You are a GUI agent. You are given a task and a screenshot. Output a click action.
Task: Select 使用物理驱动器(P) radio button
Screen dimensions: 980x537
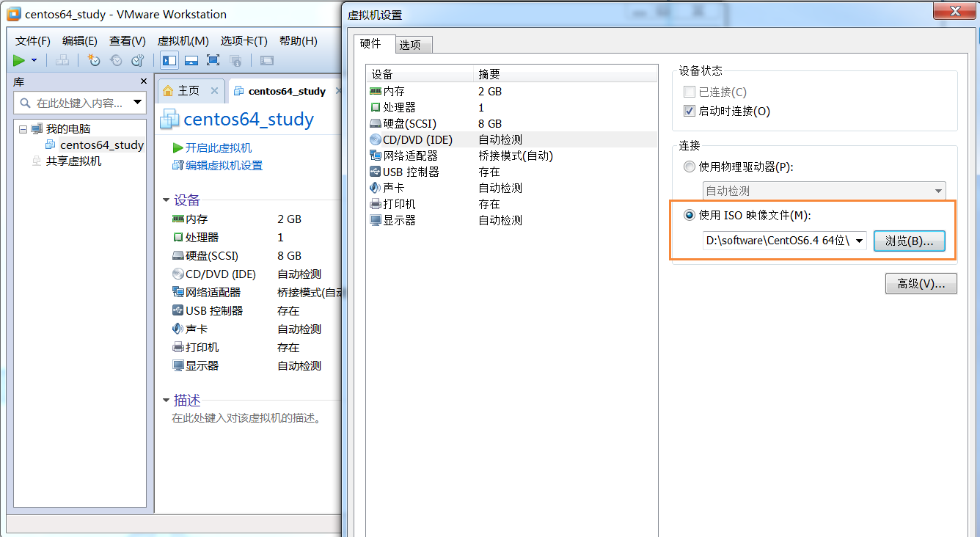(x=689, y=167)
